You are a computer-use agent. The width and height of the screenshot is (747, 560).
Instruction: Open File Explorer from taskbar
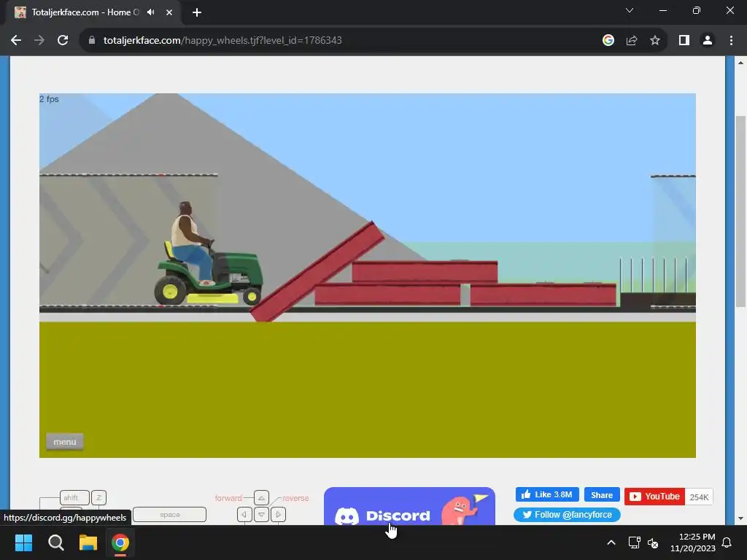88,542
